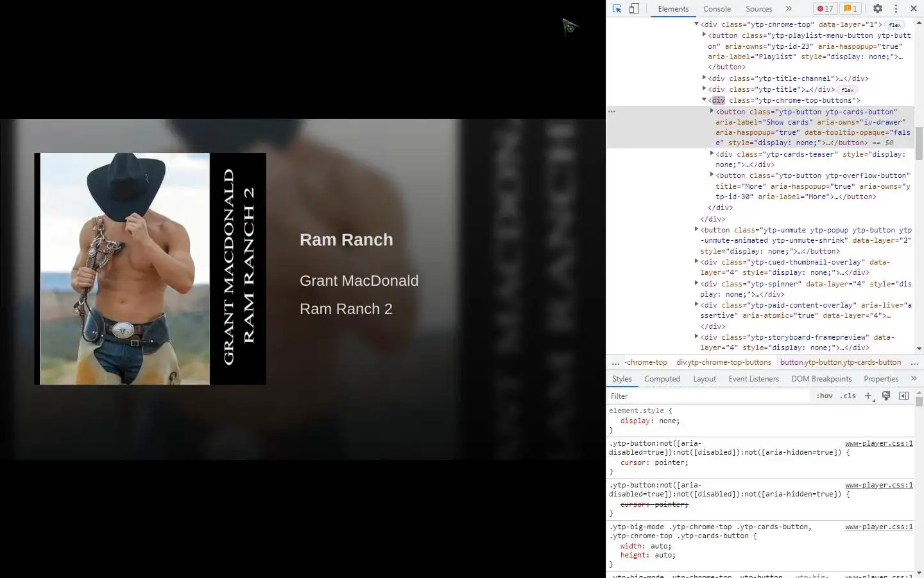
Task: Click the selected node's ellipsis gutter
Action: tap(612, 112)
